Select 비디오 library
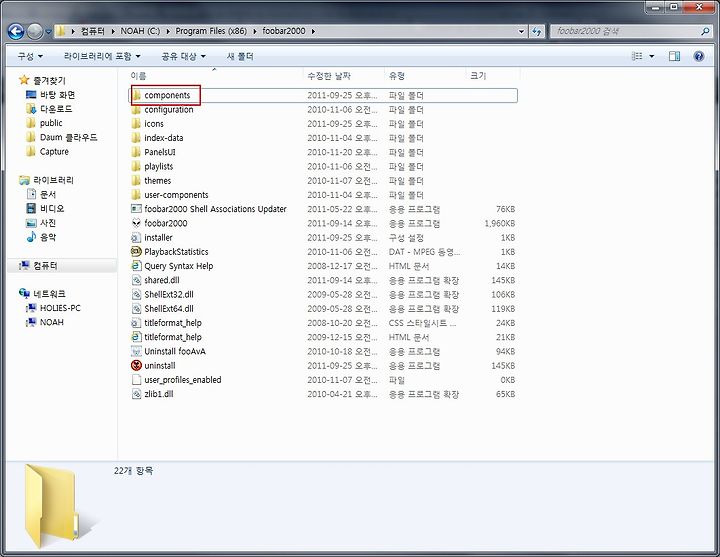Viewport: 720px width, 557px height. point(45,208)
